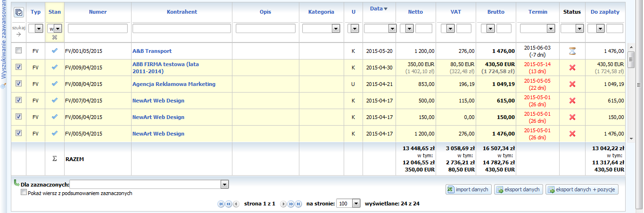Click the select-all rows icon in header
644x213 pixels.
[19, 12]
